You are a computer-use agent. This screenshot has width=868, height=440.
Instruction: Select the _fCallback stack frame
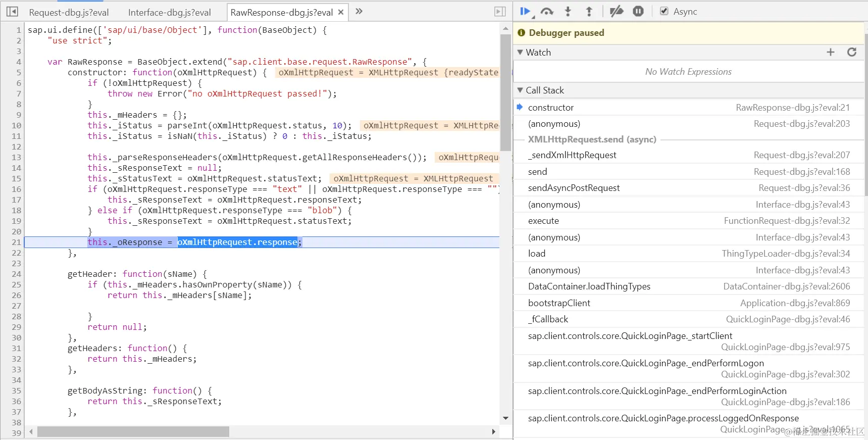click(689, 319)
